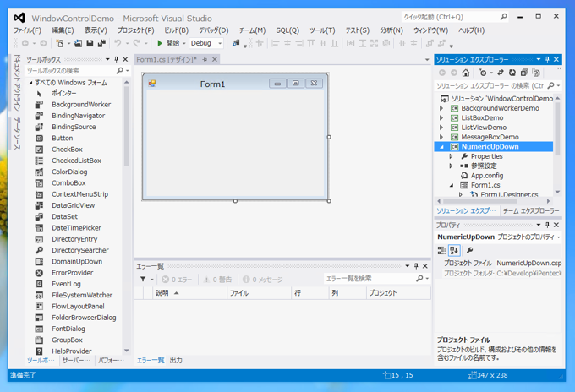The image size is (575, 392).
Task: Open the ビルド(B) menu
Action: pos(176,30)
